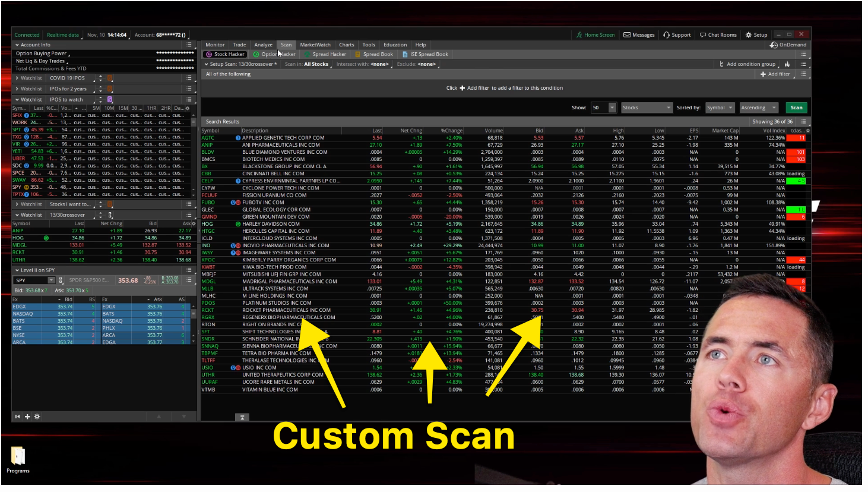Switch to Spread Hacker
This screenshot has width=868, height=492.
325,54
